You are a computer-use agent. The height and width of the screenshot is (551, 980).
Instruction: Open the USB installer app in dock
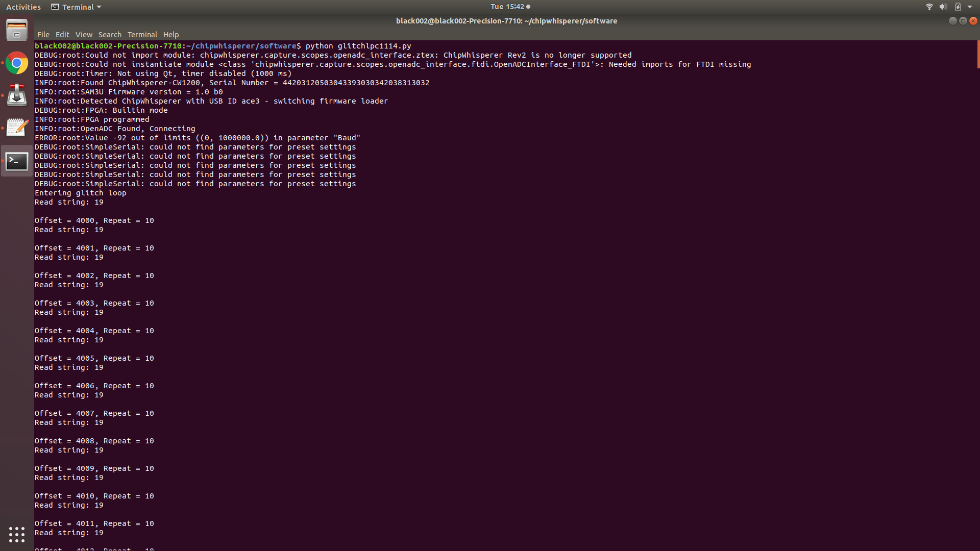[x=17, y=95]
